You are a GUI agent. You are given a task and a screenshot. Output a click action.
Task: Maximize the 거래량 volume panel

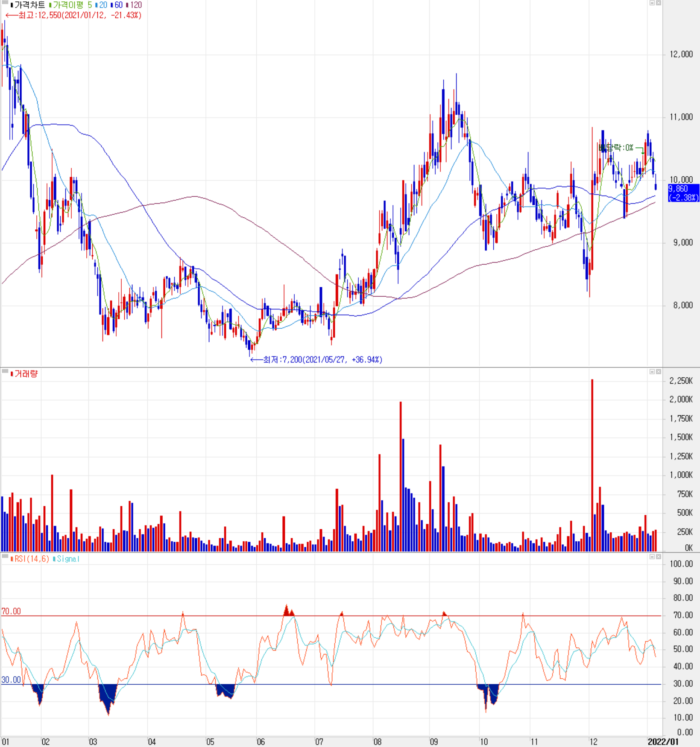(x=652, y=372)
